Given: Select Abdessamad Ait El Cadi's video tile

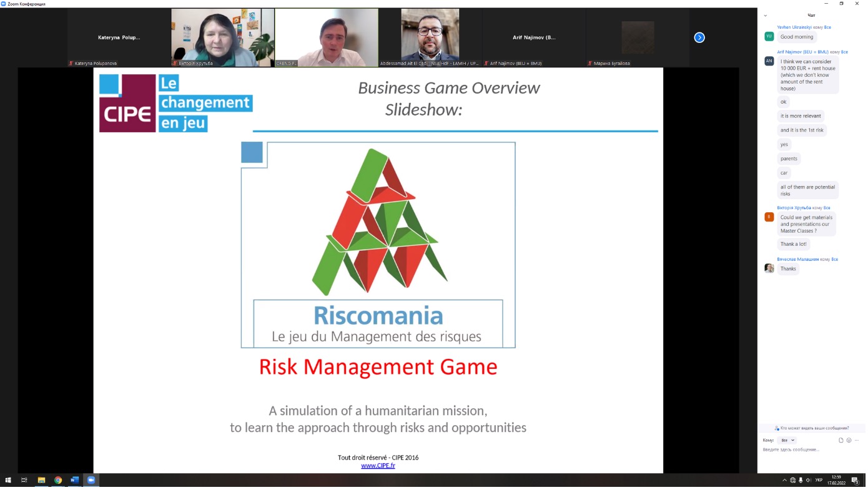Looking at the screenshot, I should [430, 37].
